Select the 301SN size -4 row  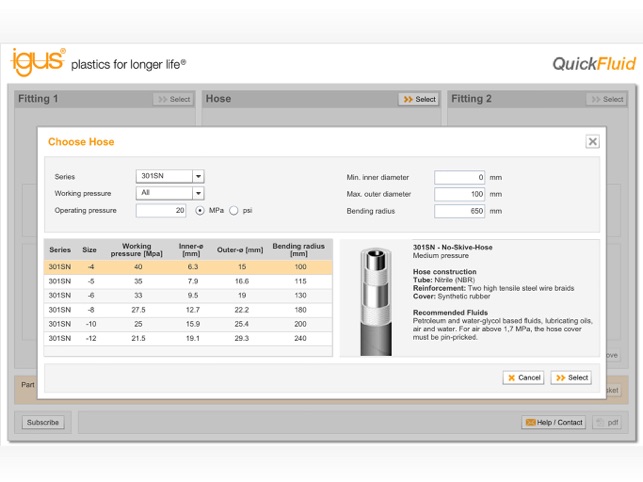(x=188, y=267)
